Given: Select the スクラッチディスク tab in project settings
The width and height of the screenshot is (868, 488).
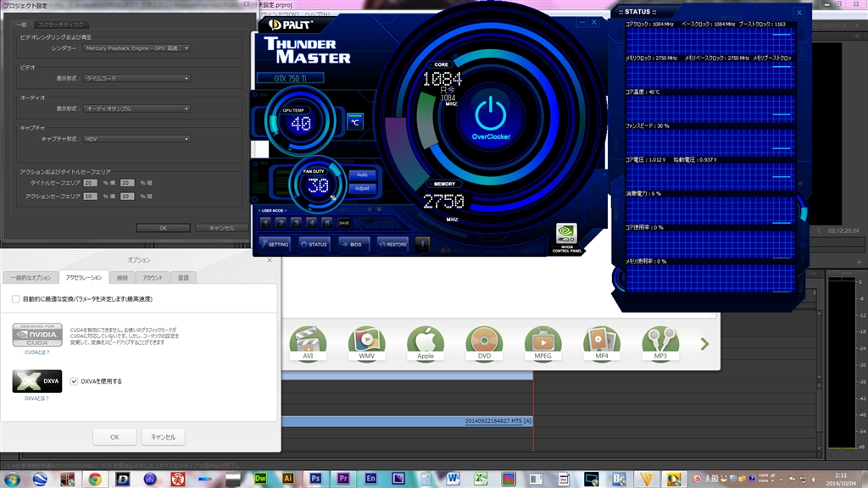Looking at the screenshot, I should (61, 25).
